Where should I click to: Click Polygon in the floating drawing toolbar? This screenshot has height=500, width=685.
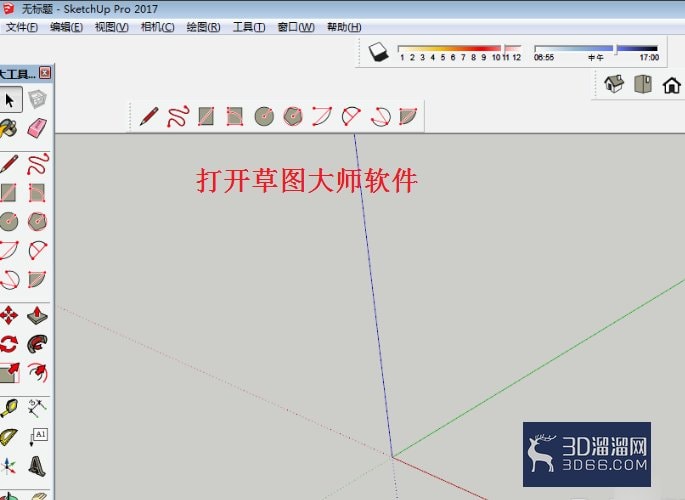click(x=293, y=116)
